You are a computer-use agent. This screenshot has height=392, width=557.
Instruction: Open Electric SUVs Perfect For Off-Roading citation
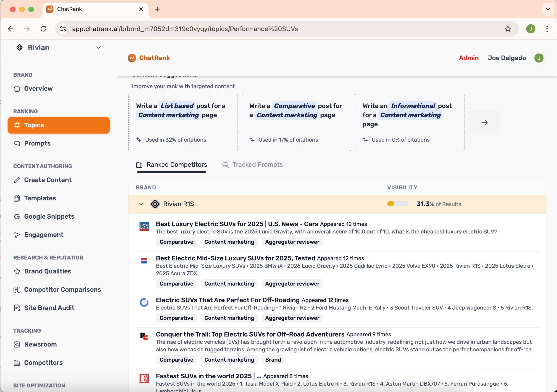pyautogui.click(x=227, y=300)
